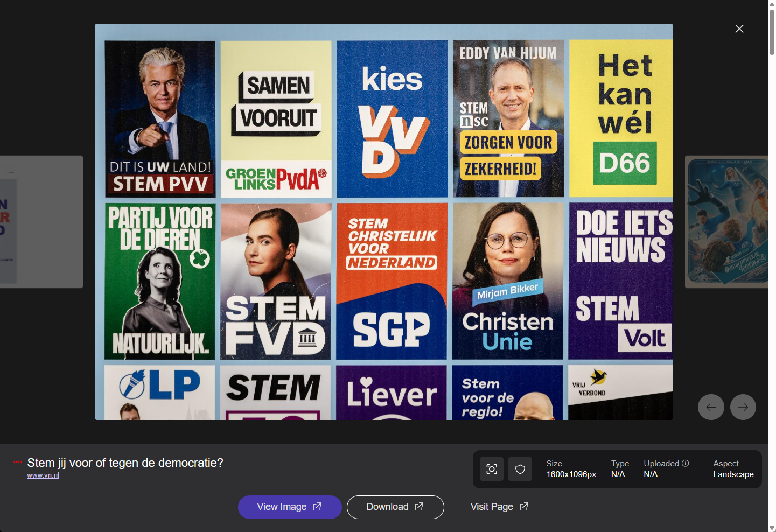Click the shield icon next to visual search

[520, 469]
